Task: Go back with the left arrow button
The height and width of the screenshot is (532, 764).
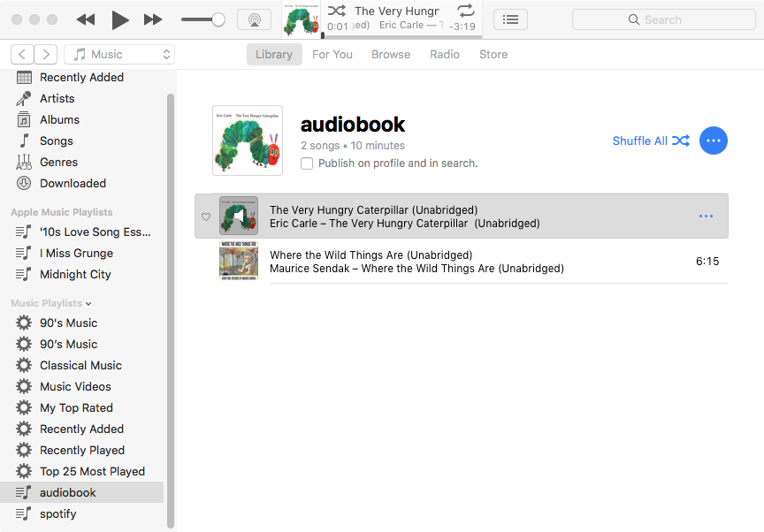Action: (22, 54)
